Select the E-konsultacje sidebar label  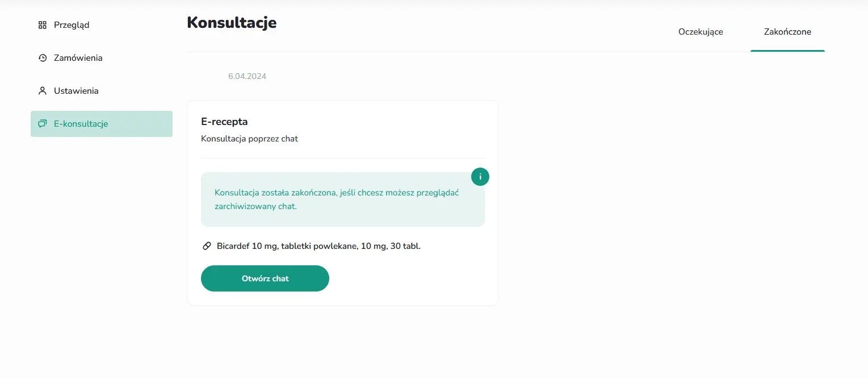tap(81, 124)
